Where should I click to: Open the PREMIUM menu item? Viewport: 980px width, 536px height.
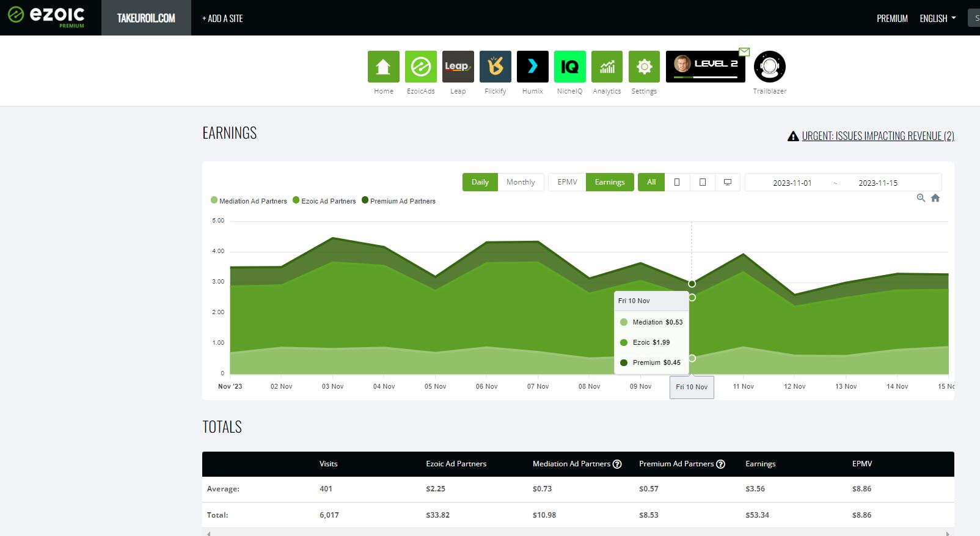tap(892, 18)
